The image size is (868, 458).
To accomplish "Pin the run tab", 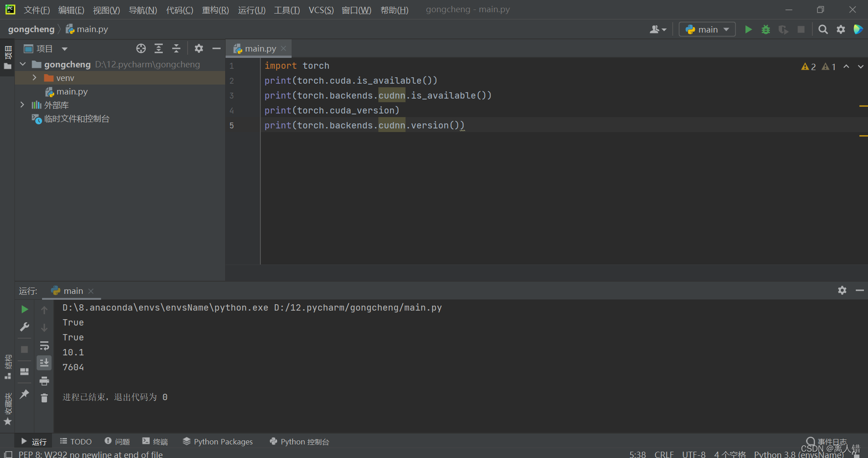I will coord(25,394).
